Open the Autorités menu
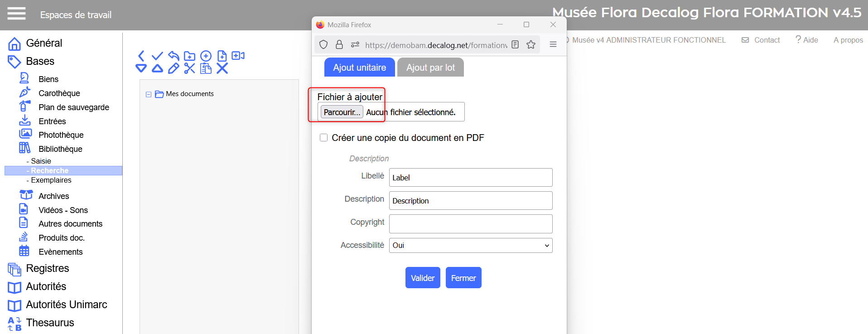The image size is (868, 334). click(46, 286)
